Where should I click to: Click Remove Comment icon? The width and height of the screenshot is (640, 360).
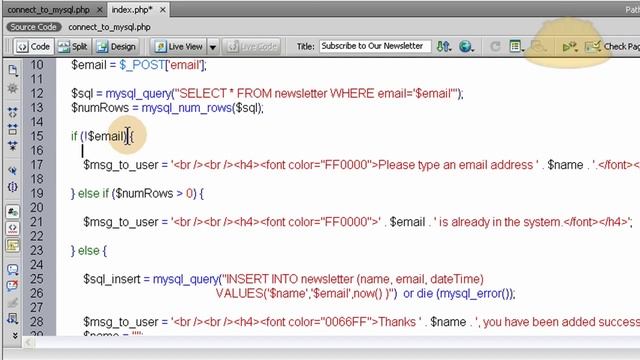point(13,285)
